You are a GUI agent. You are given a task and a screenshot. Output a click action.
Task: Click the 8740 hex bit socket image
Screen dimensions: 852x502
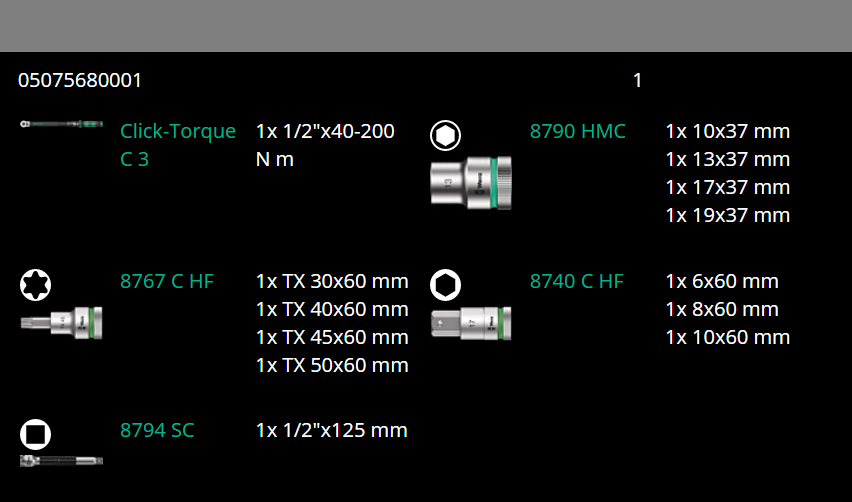point(471,322)
